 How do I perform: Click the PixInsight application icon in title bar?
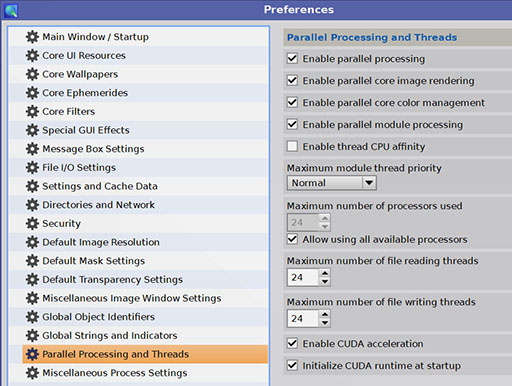[x=11, y=11]
